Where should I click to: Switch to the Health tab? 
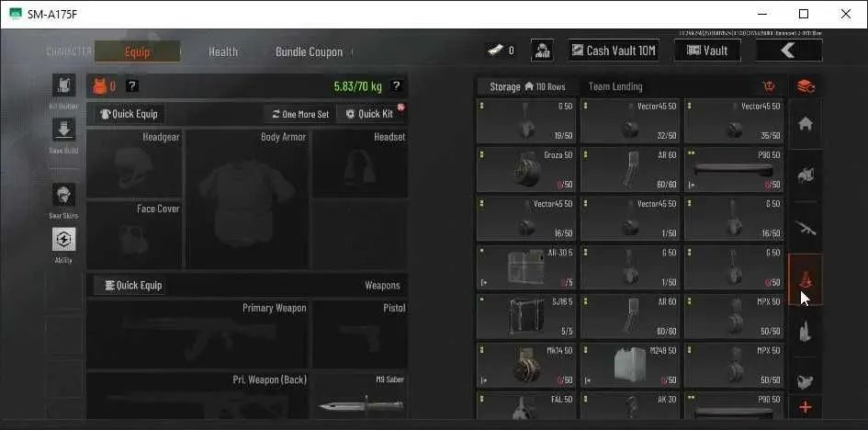click(223, 51)
